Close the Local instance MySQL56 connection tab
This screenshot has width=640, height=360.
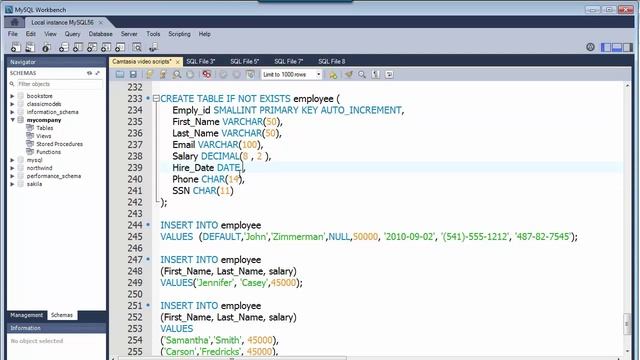point(100,22)
